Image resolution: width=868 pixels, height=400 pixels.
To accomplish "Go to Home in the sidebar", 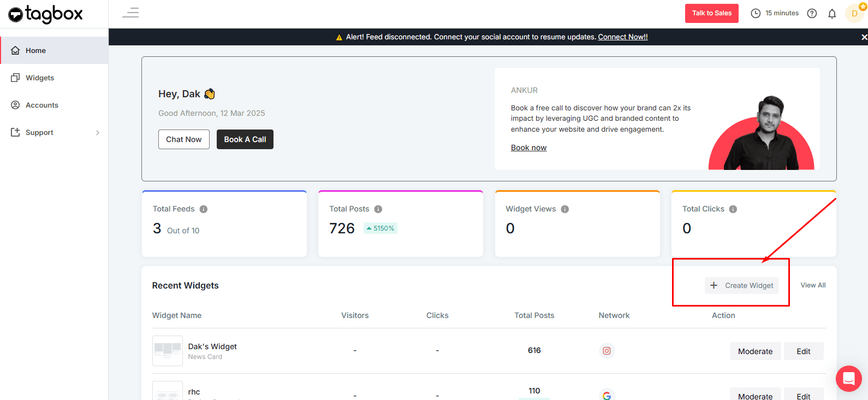I will 54,50.
